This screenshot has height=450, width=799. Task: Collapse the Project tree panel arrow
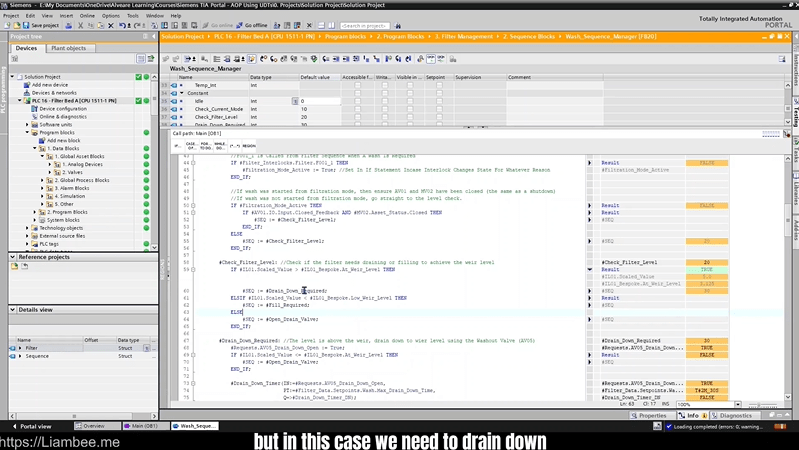tap(151, 36)
